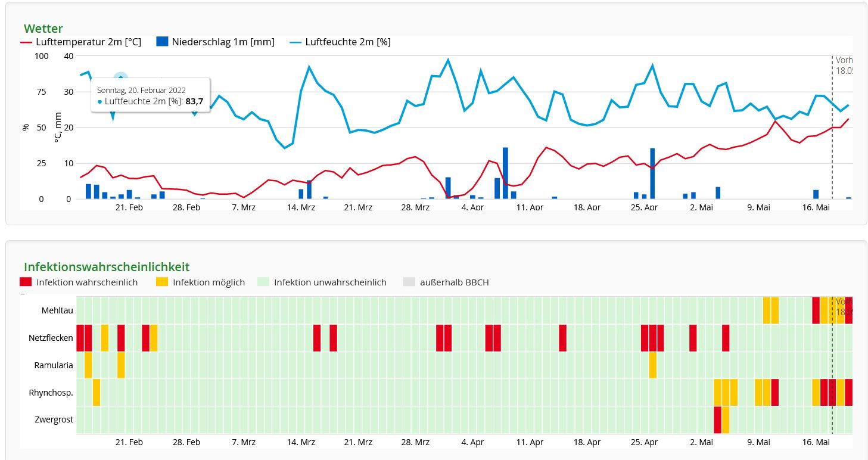
Task: Click the Wetter section heading
Action: [43, 29]
